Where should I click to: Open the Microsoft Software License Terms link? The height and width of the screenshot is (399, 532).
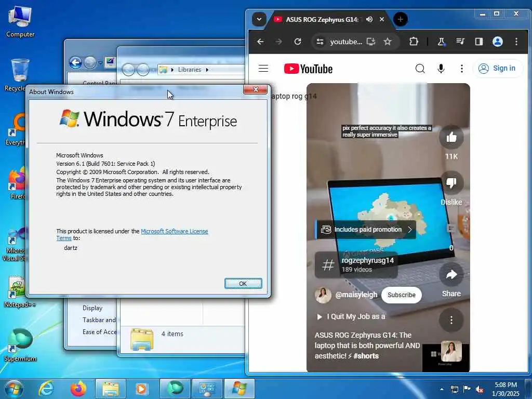175,231
